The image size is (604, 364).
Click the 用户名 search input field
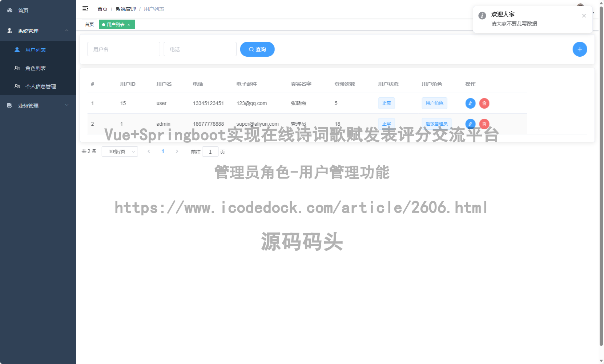(x=124, y=49)
